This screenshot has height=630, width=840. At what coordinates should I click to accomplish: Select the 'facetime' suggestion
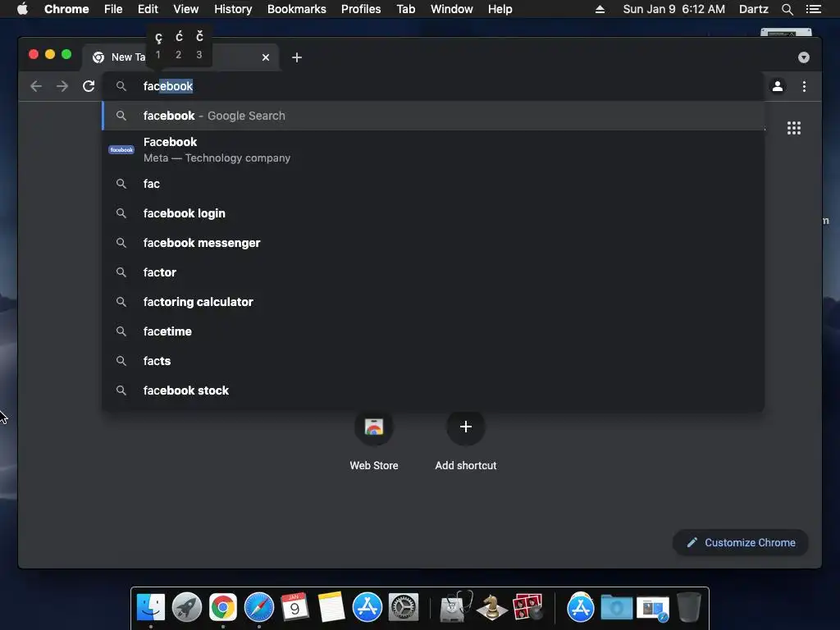pyautogui.click(x=433, y=331)
